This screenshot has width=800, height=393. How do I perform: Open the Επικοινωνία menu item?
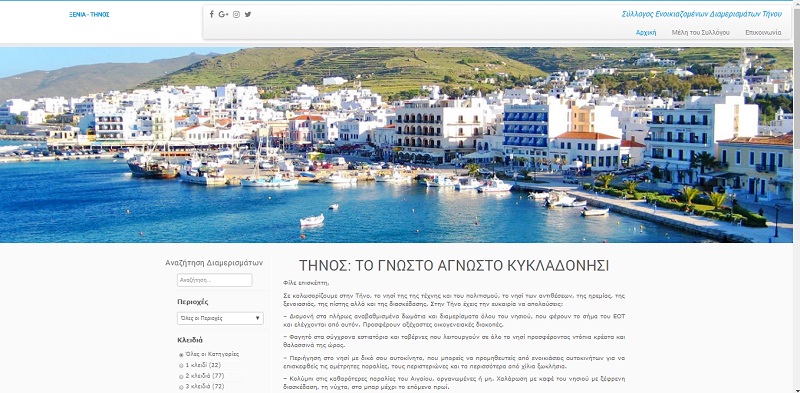(x=763, y=33)
